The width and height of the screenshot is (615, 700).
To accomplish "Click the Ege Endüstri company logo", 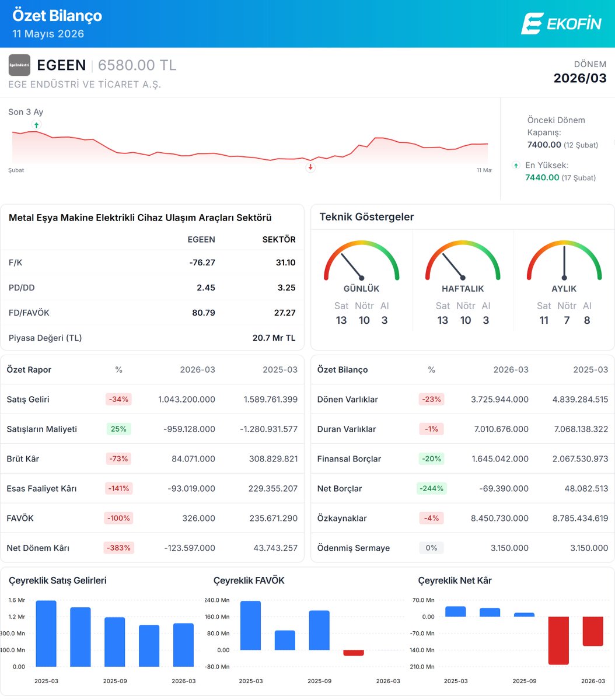I will (19, 65).
